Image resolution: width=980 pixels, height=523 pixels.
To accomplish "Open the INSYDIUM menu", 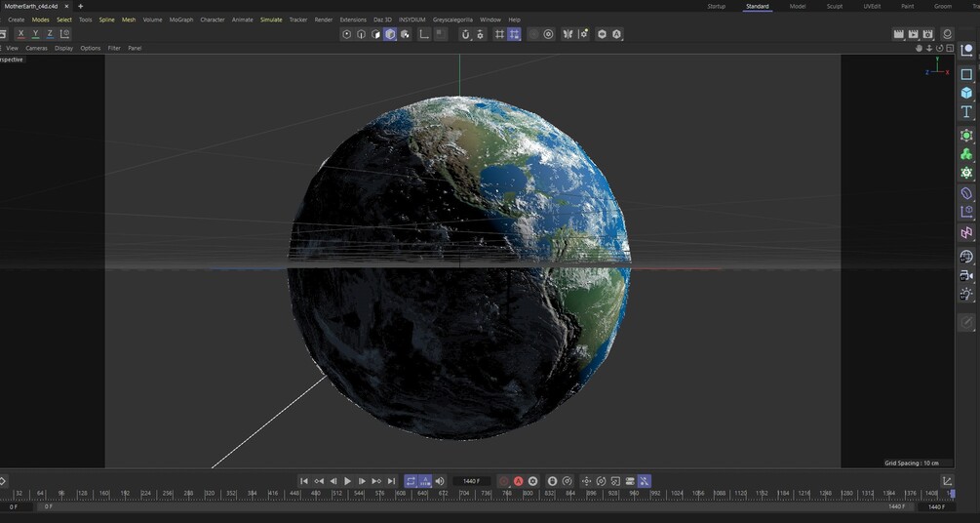I will click(x=412, y=20).
